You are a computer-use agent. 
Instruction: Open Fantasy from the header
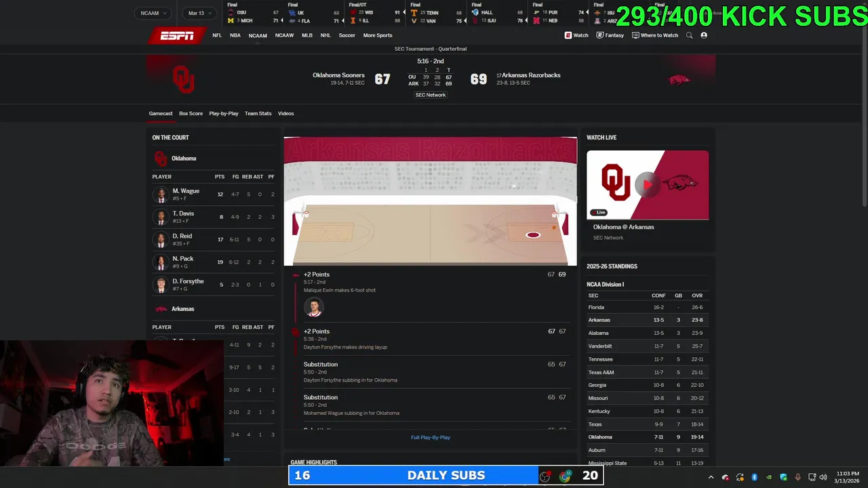coord(610,35)
